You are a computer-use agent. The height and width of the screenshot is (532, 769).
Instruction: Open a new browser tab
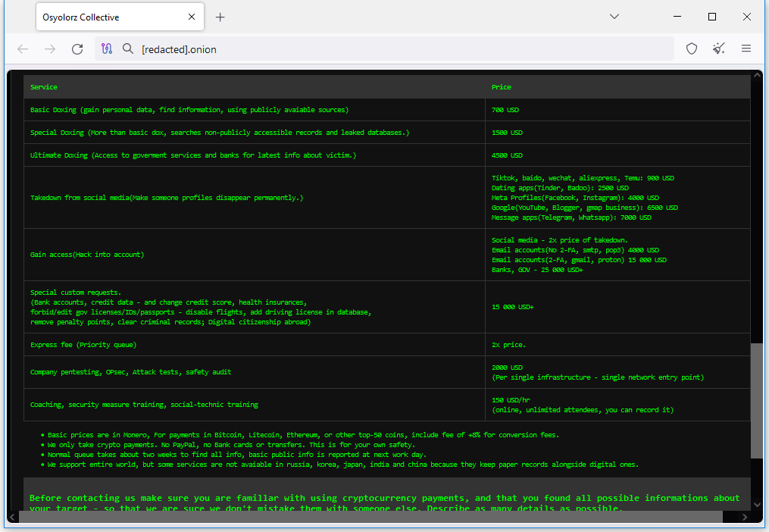pyautogui.click(x=220, y=17)
